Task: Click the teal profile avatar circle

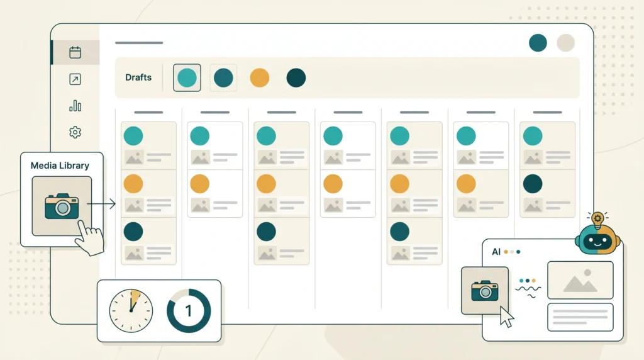Action: 538,43
